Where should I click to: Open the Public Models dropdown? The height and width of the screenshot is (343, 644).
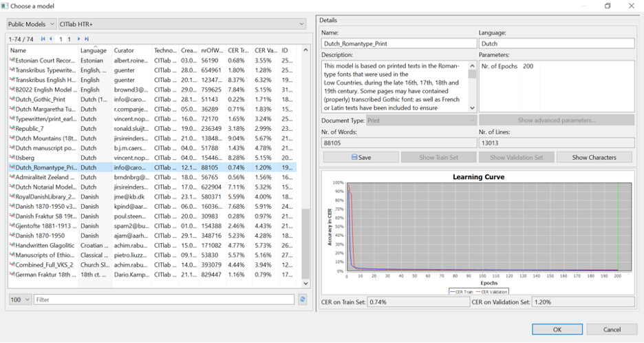click(x=32, y=24)
